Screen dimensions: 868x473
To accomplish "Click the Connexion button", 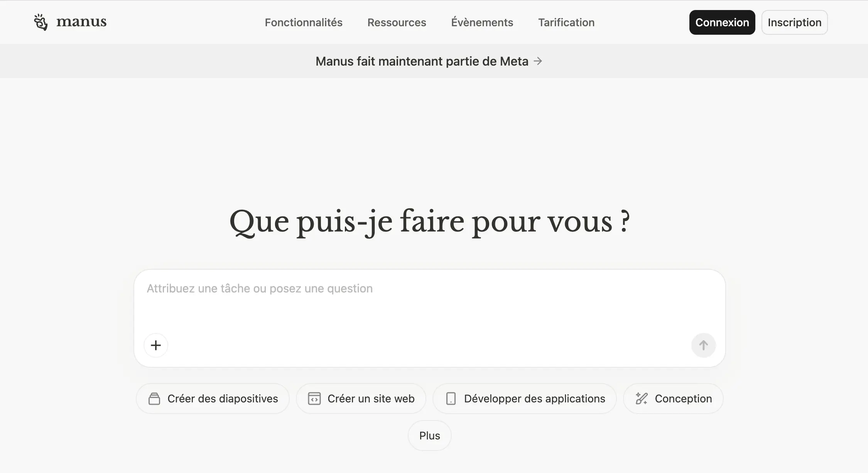I will [722, 22].
